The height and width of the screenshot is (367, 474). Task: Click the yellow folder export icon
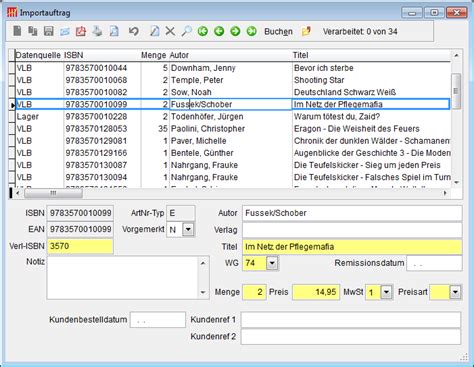coord(306,31)
